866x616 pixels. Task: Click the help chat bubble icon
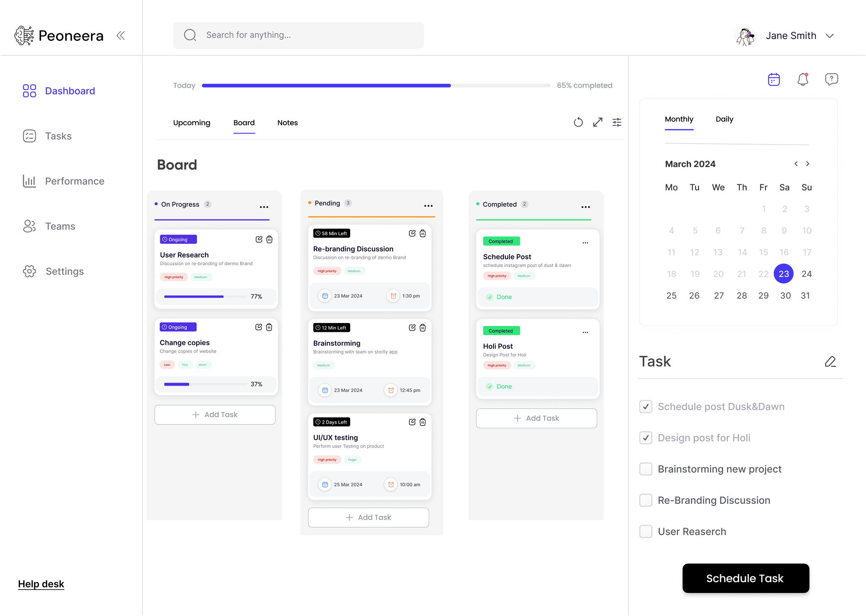pyautogui.click(x=831, y=79)
